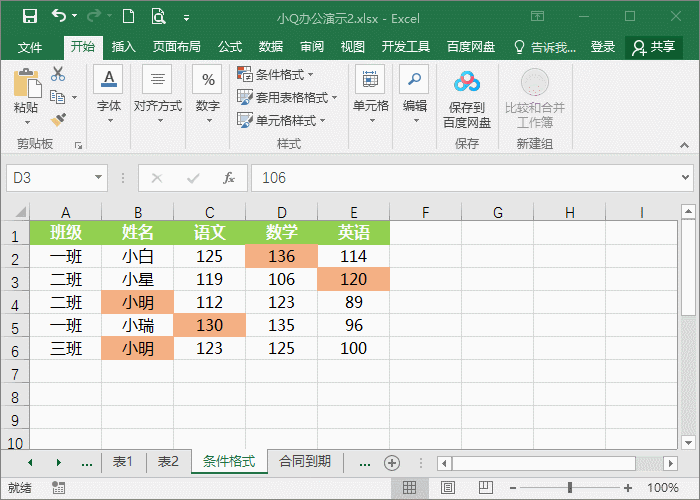This screenshot has height=500, width=700.
Task: Click the 登录 sign-in link
Action: tap(603, 47)
